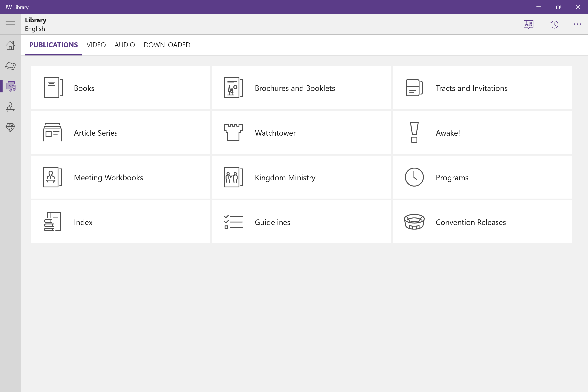The width and height of the screenshot is (588, 392).
Task: Click the Tracts and Invitations icon
Action: (x=414, y=87)
